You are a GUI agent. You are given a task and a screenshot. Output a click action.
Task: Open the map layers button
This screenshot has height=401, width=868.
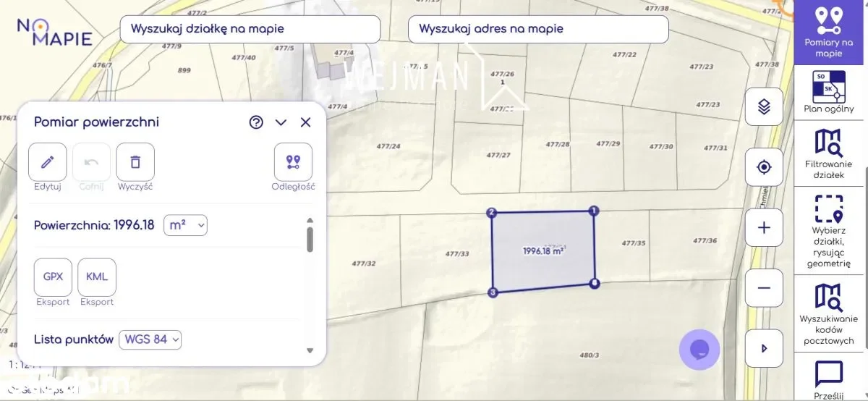click(x=764, y=107)
